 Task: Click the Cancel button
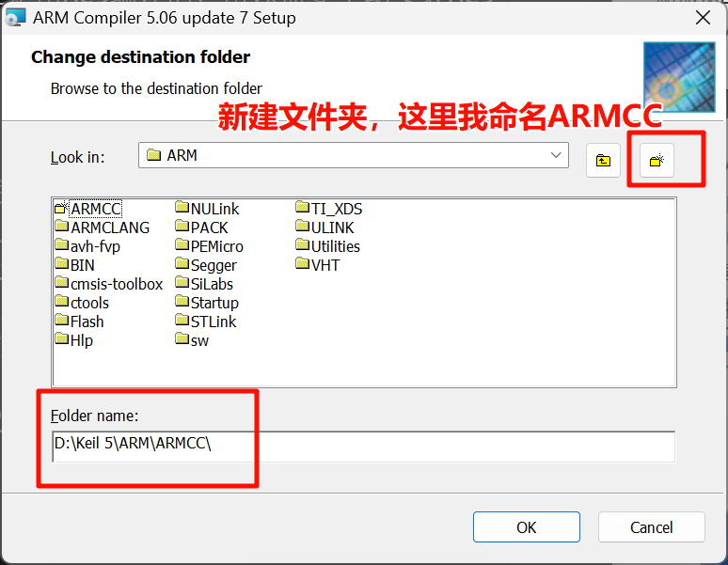point(652,527)
